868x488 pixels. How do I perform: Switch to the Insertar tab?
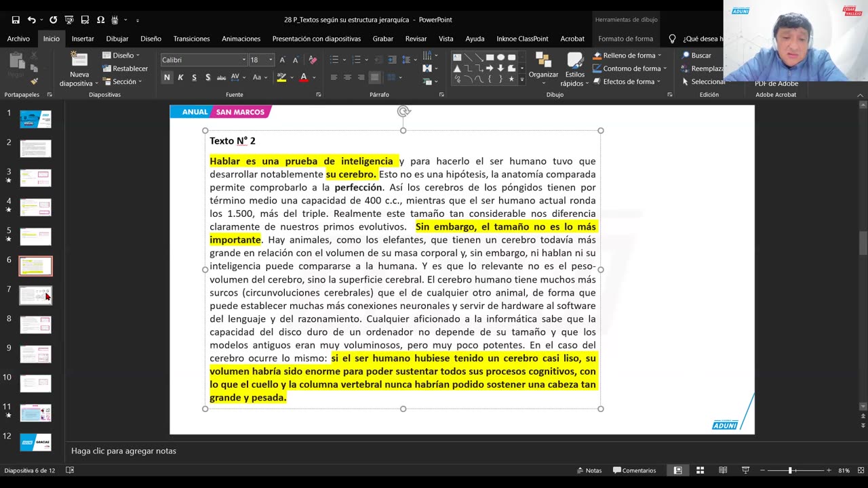tap(83, 39)
